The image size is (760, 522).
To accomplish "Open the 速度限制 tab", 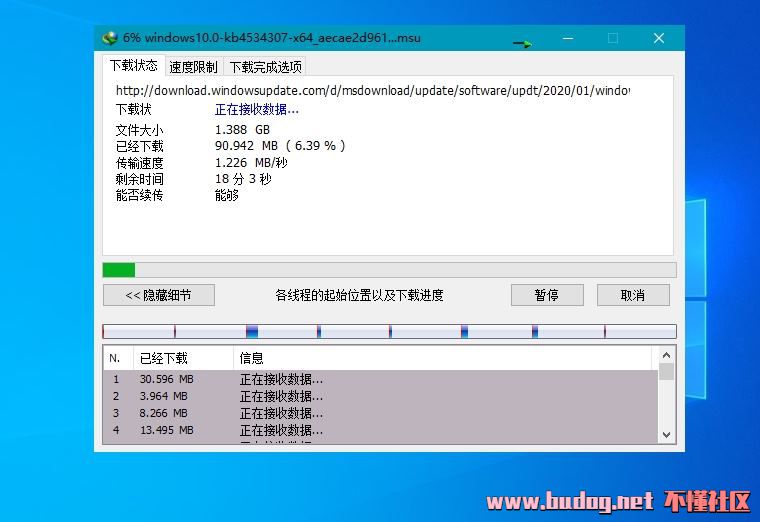I will [193, 67].
